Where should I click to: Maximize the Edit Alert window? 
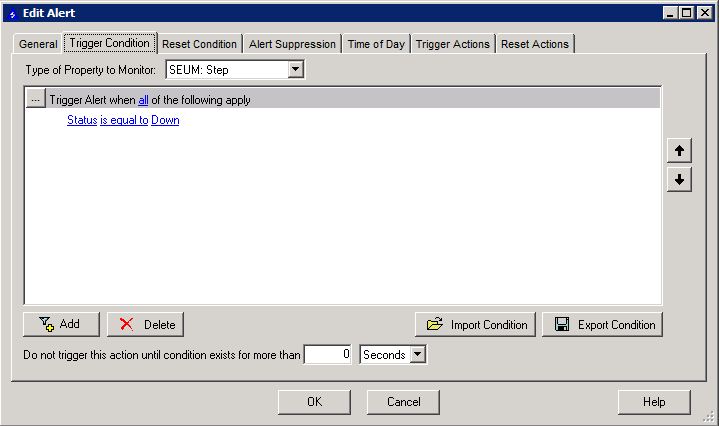click(x=686, y=13)
